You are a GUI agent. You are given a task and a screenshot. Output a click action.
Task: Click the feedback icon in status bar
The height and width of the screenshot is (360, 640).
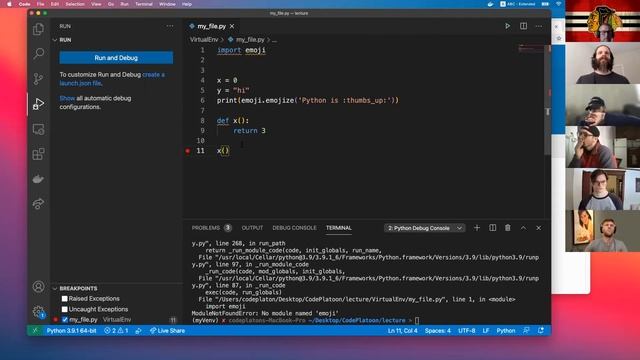[x=526, y=331]
